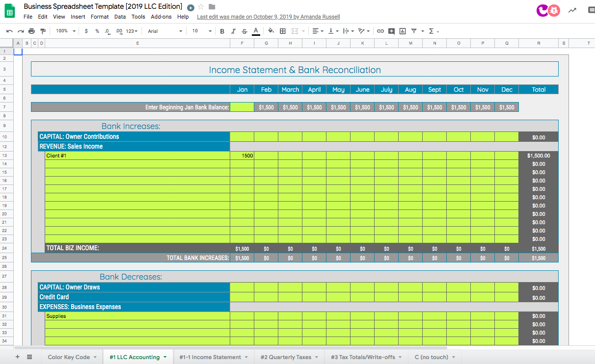
Task: Open the Arial font family dropdown
Action: (x=164, y=31)
